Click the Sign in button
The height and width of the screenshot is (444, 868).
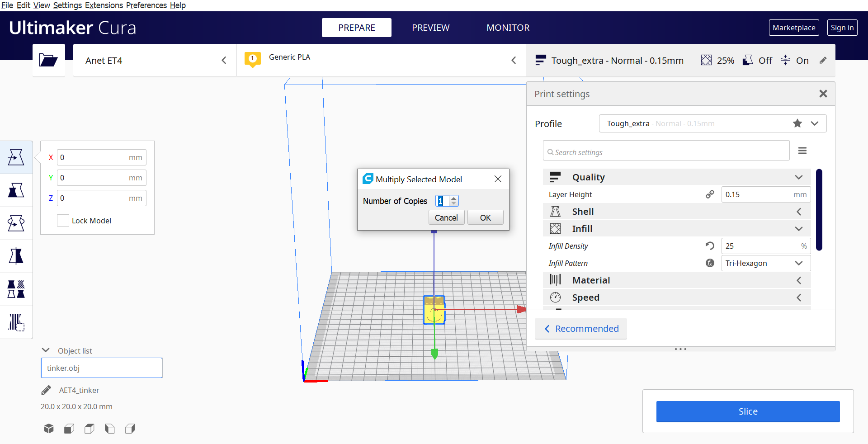click(x=842, y=28)
